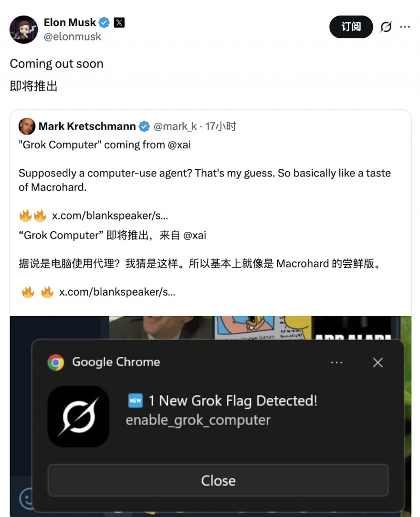Image resolution: width=420 pixels, height=517 pixels.
Task: Open the @elonmusk handle link
Action: coord(72,37)
